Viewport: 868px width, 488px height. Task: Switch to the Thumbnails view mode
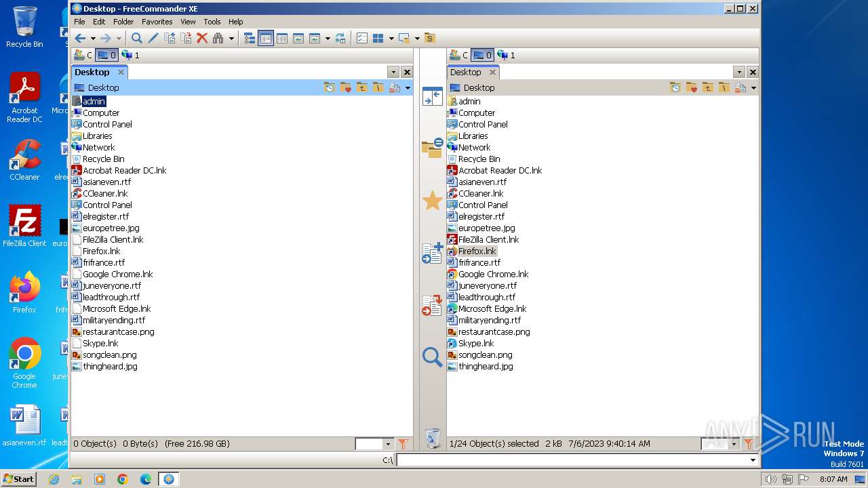coord(298,39)
